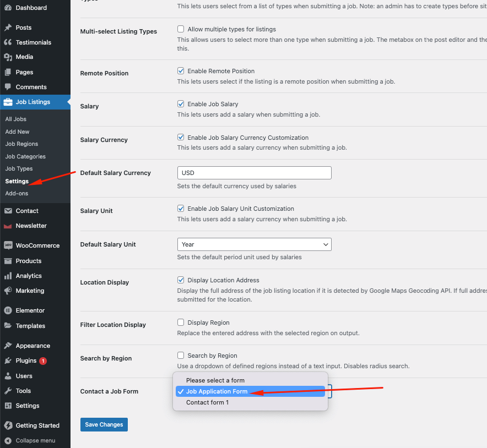Open Analytics bar chart icon
The image size is (487, 448).
(8, 276)
